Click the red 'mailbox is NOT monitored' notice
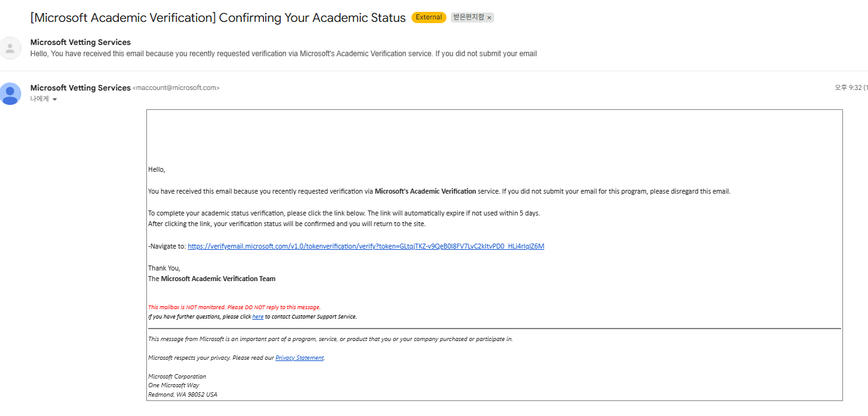The height and width of the screenshot is (416, 868). click(x=234, y=307)
